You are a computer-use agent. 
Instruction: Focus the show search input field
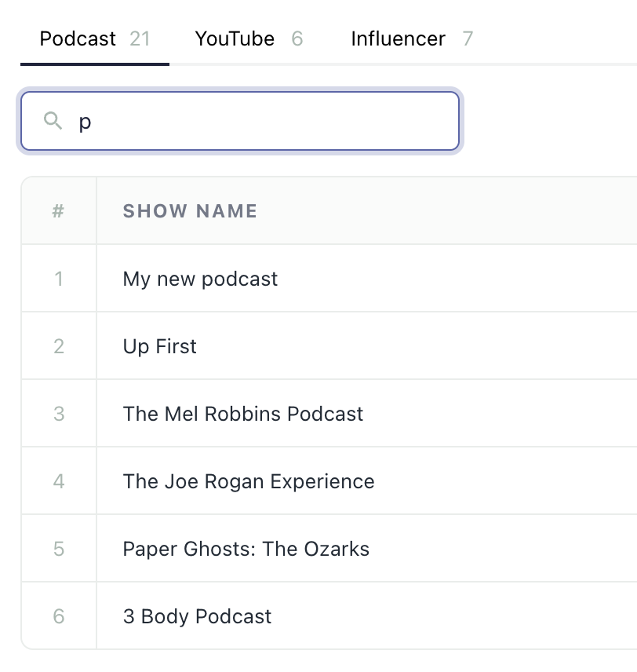click(x=240, y=121)
